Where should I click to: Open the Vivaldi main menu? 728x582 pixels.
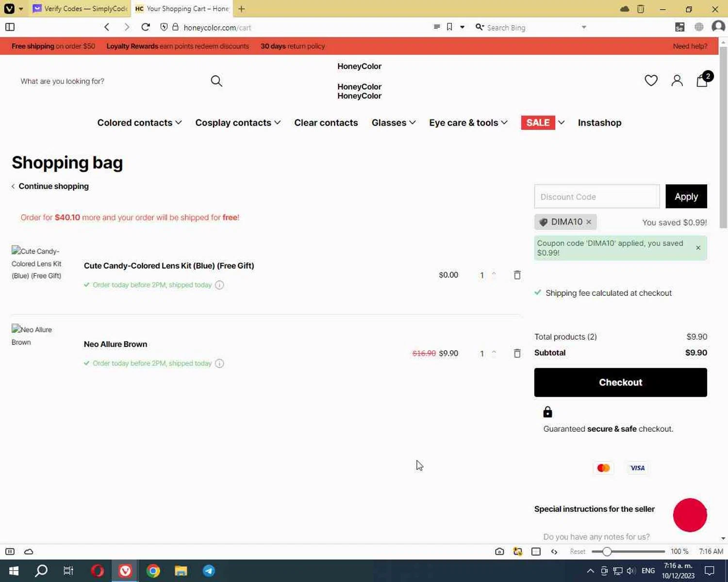tap(9, 9)
